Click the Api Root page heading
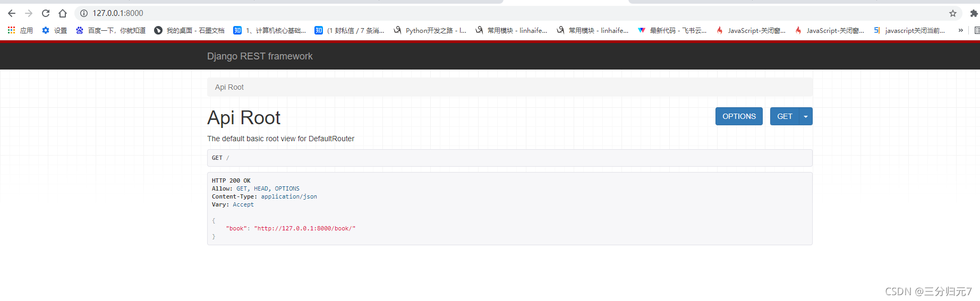 click(244, 118)
